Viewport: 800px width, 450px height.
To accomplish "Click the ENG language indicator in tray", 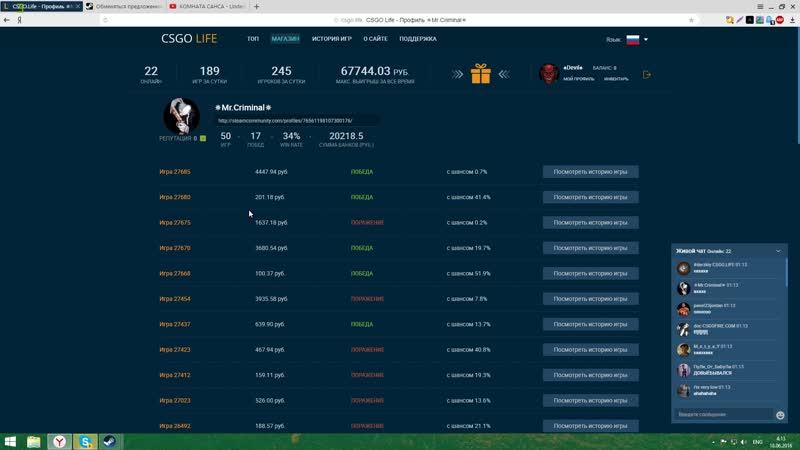I will point(758,442).
